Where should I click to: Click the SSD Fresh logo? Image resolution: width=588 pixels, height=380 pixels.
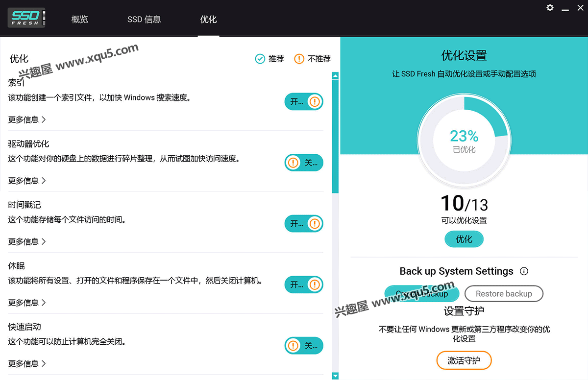[x=27, y=18]
